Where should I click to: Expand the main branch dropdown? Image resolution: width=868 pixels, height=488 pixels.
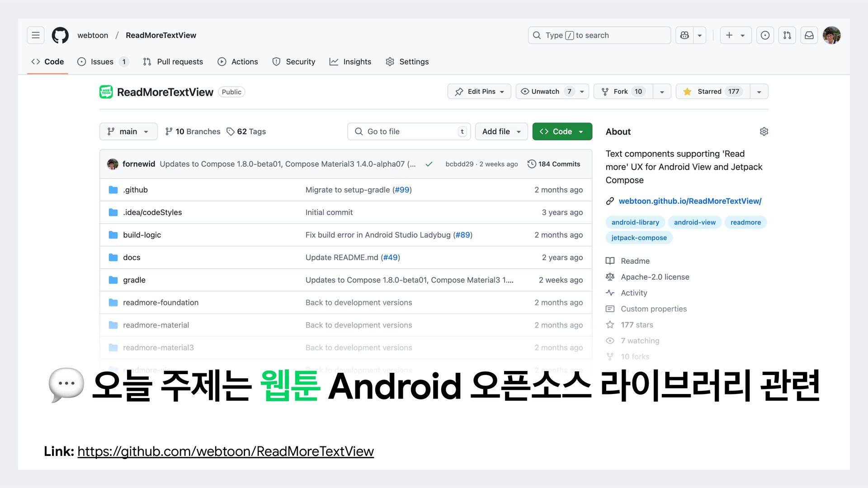pos(128,131)
